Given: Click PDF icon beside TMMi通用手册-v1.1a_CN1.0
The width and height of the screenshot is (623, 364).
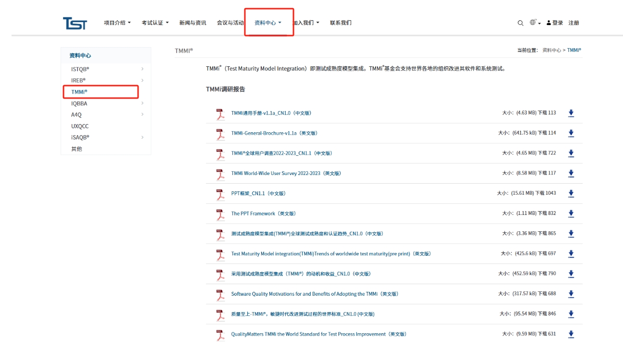Looking at the screenshot, I should 220,114.
